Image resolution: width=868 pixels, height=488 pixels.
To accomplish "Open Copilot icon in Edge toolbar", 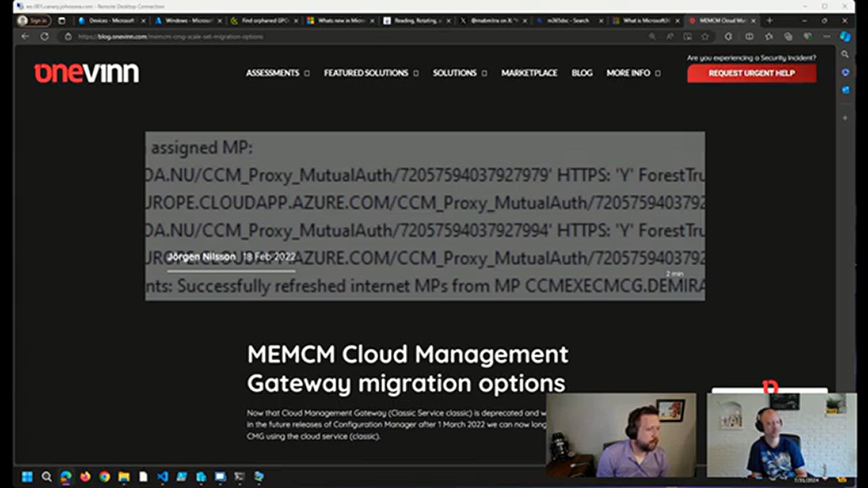I will coord(845,37).
